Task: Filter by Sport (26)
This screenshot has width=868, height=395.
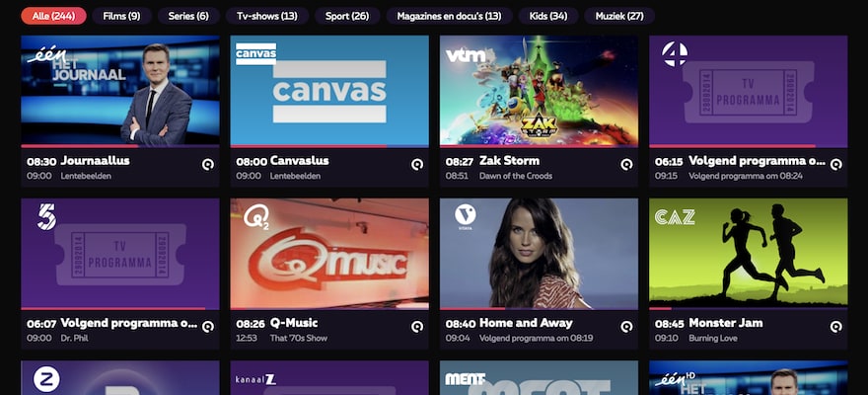Action: click(347, 16)
